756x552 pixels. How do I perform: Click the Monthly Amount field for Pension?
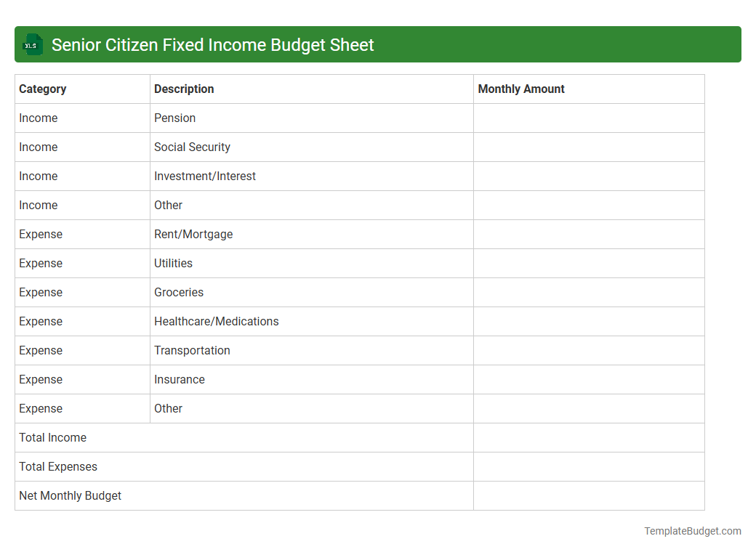(x=589, y=118)
